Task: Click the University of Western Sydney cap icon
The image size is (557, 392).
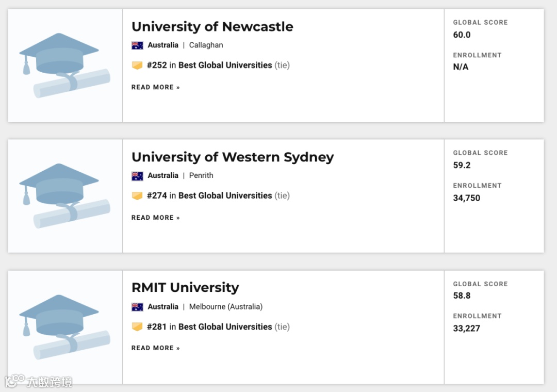Action: tap(64, 195)
